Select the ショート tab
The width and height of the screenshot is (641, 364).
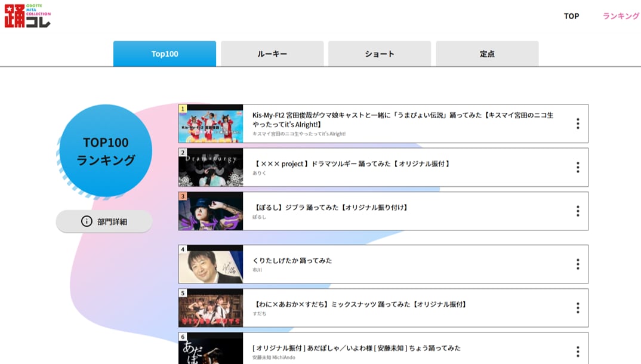pyautogui.click(x=380, y=54)
